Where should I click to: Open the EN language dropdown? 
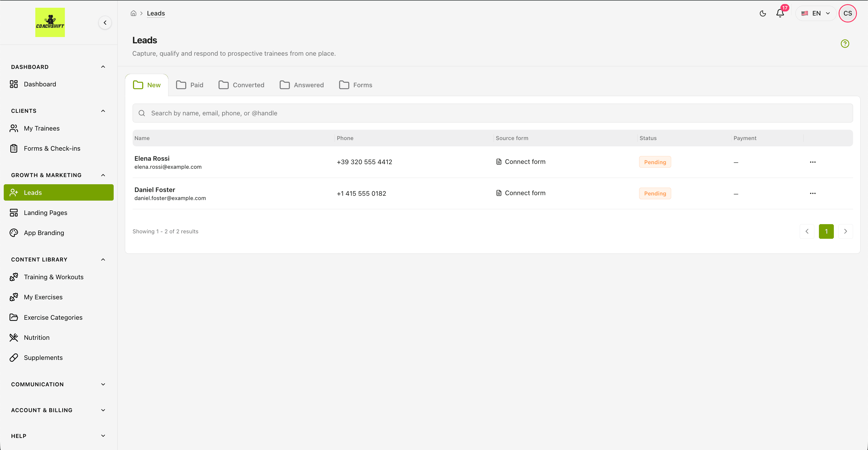tap(816, 13)
